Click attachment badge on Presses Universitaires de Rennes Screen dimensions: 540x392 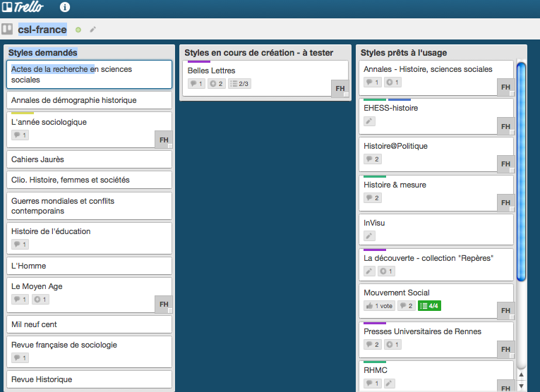[x=392, y=345]
